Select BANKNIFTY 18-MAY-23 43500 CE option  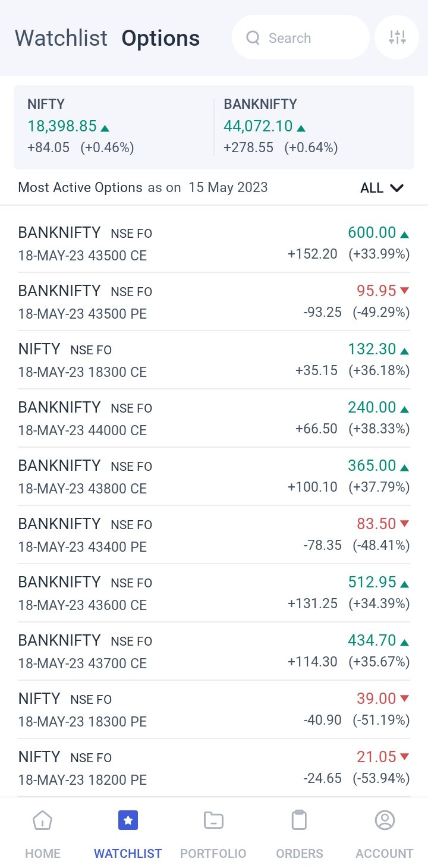pos(214,243)
